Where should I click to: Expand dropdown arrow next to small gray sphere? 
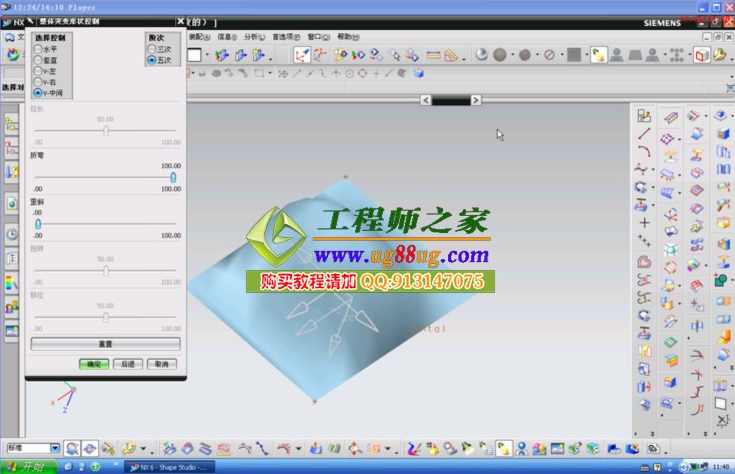coord(537,55)
